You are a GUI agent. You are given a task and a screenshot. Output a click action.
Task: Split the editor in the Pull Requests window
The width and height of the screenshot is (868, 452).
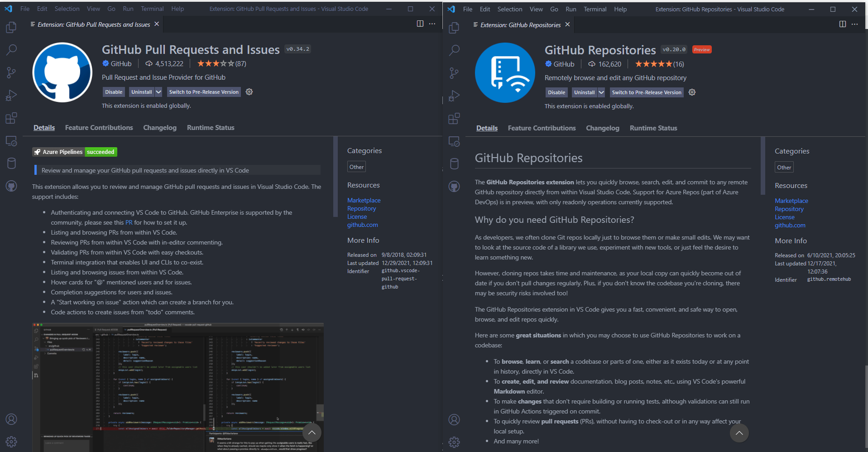[x=420, y=24]
